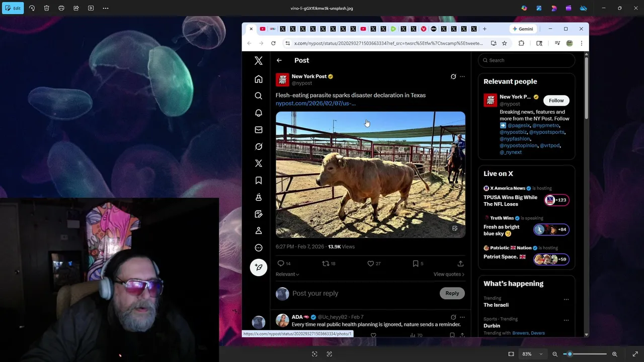Open the @pagesix mention link
Image resolution: width=644 pixels, height=362 pixels.
(x=518, y=125)
